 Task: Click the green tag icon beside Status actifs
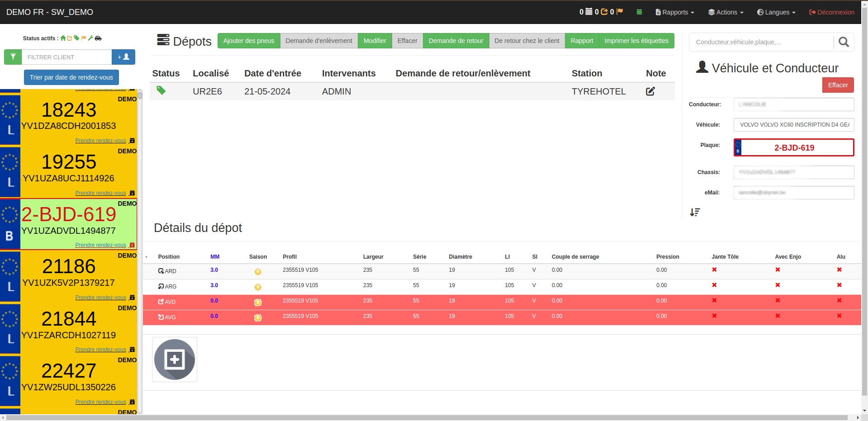[76, 38]
